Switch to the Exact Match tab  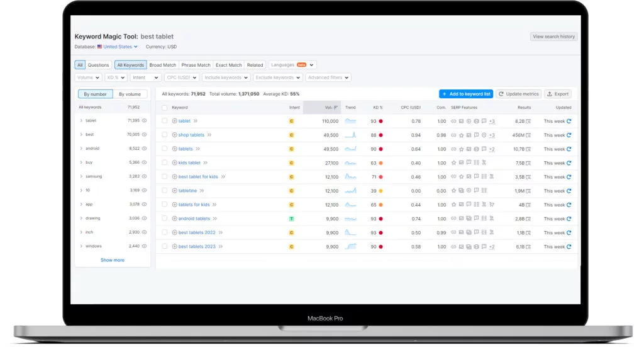(x=229, y=65)
